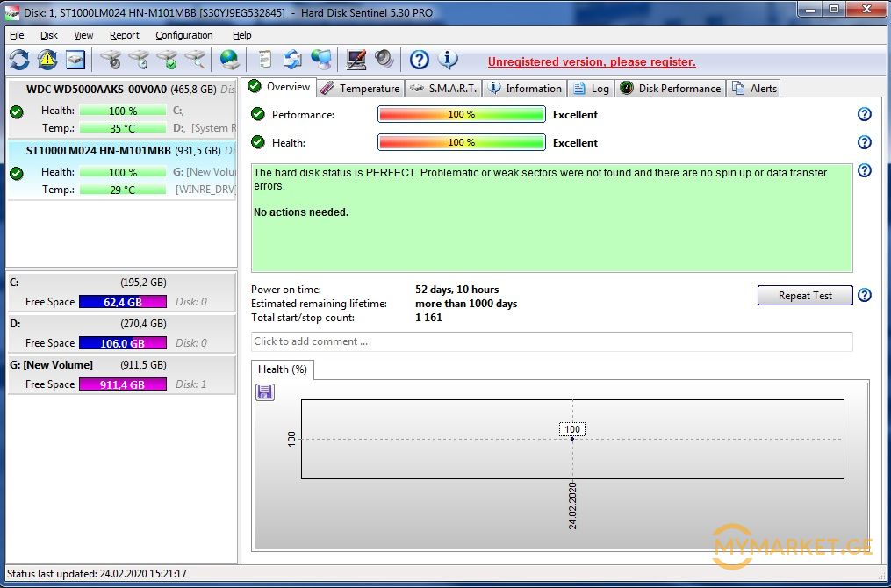
Task: Open help icon next to Health bar
Action: [865, 142]
